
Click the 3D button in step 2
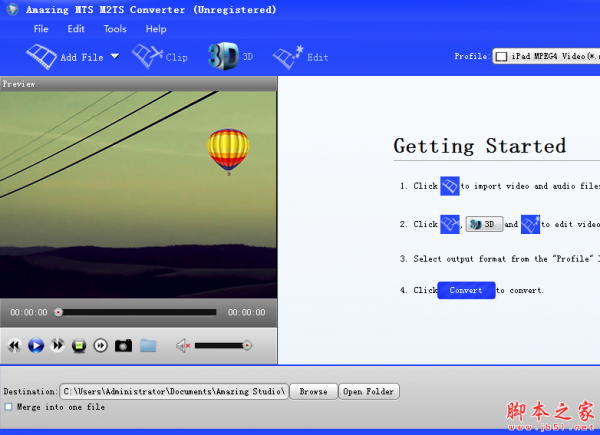click(484, 224)
